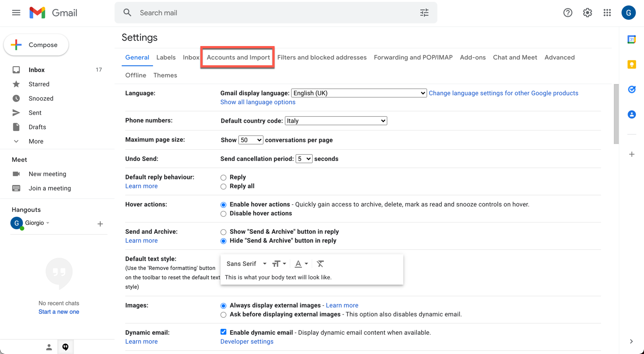This screenshot has width=644, height=354.
Task: Open the Developer settings link
Action: click(x=247, y=341)
